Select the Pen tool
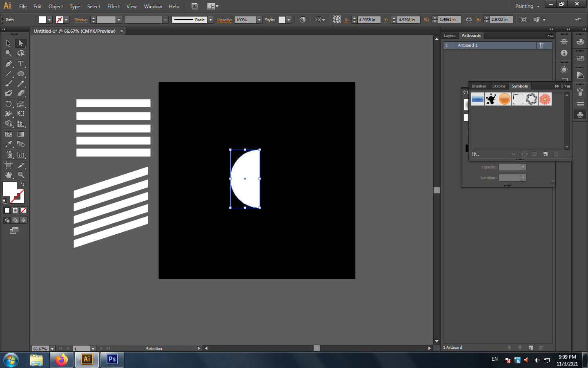The image size is (588, 368). (x=9, y=64)
